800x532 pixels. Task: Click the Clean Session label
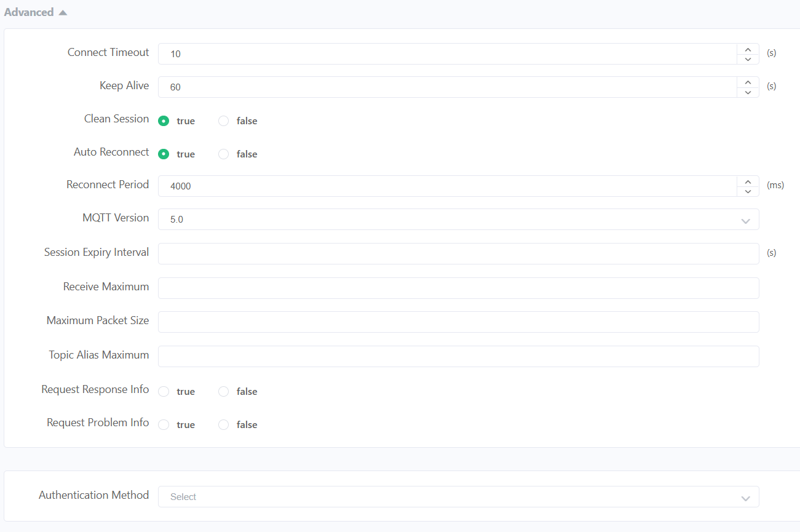[x=117, y=119]
